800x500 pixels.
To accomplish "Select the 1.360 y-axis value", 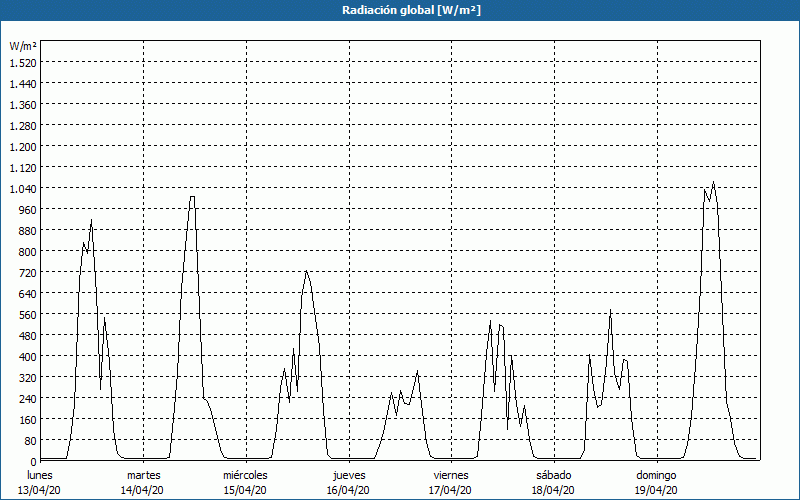I will point(23,105).
